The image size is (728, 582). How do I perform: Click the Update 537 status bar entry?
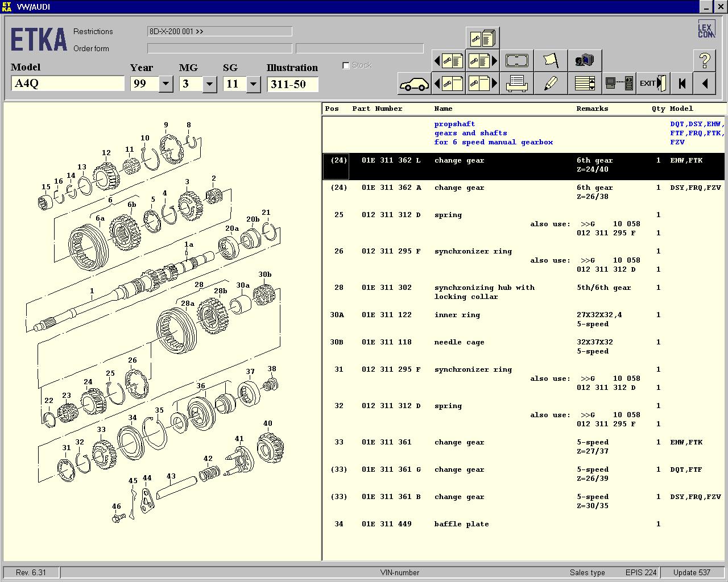point(692,572)
